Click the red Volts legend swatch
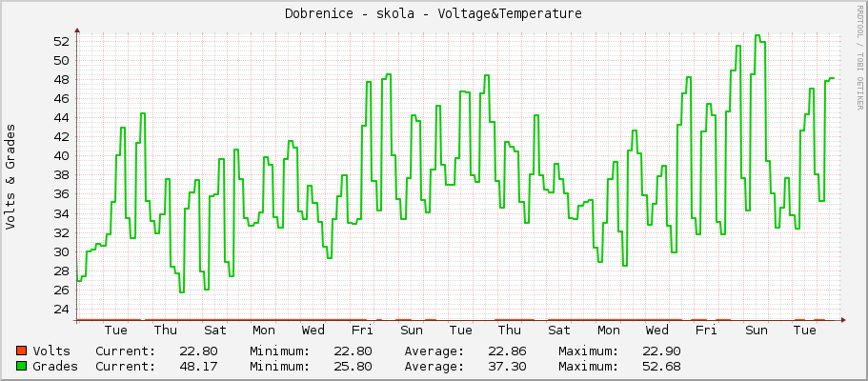The height and width of the screenshot is (381, 868). tap(22, 351)
